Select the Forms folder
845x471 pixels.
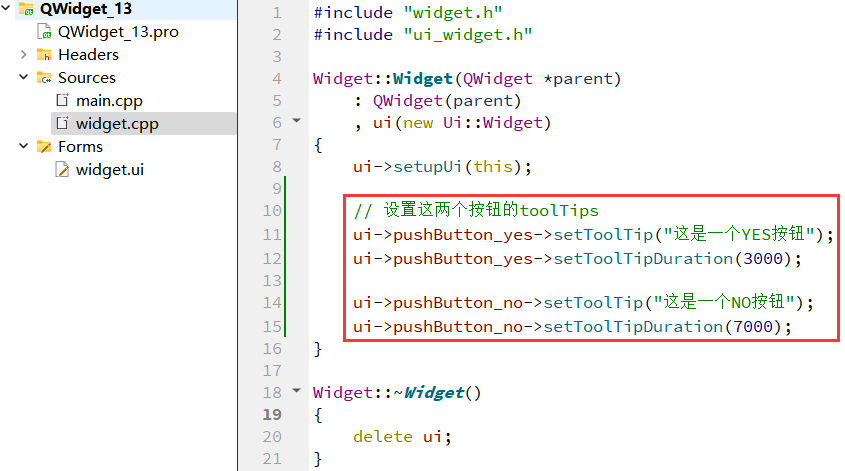(80, 147)
